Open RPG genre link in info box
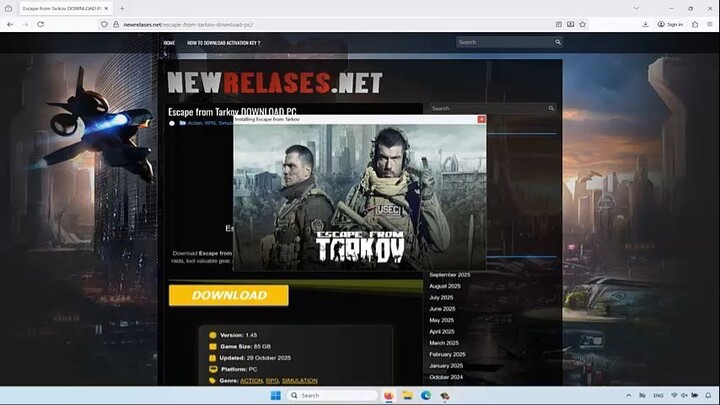 pyautogui.click(x=272, y=381)
